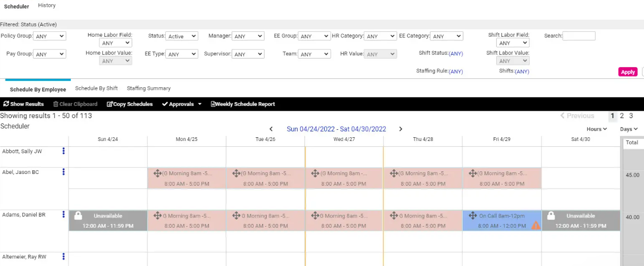Open EE Group dropdown
The image size is (644, 266).
click(x=314, y=36)
